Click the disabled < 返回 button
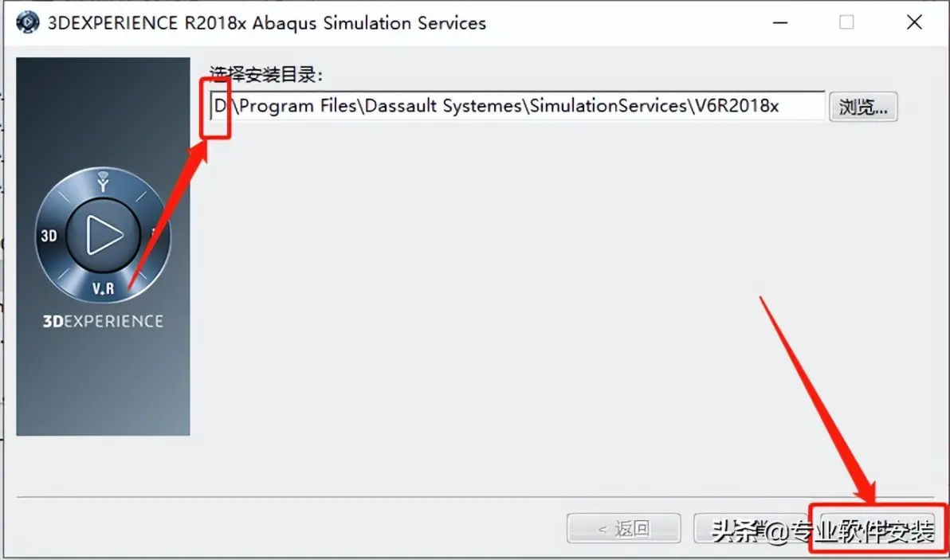This screenshot has width=950, height=560. coord(623,528)
